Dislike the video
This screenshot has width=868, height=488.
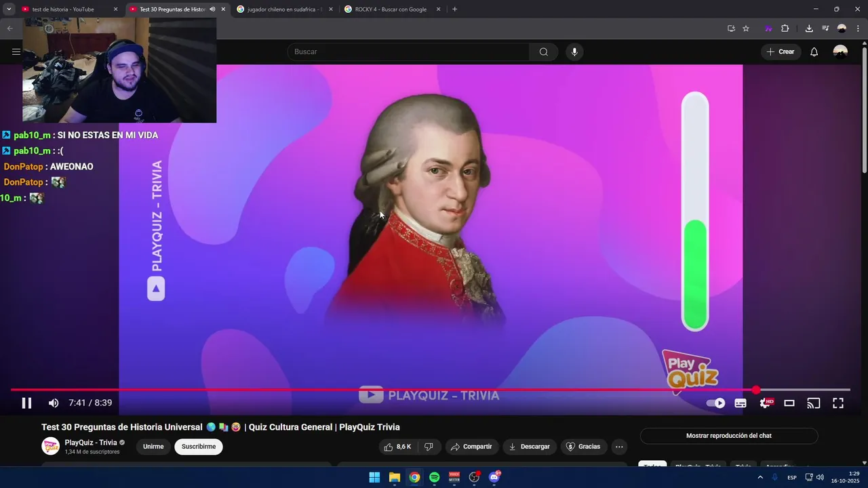click(429, 447)
